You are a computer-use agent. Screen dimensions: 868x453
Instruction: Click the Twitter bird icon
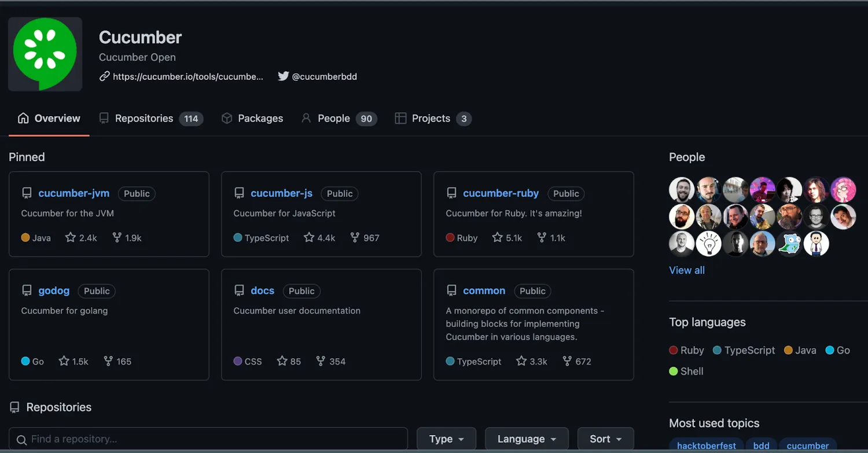pyautogui.click(x=283, y=76)
